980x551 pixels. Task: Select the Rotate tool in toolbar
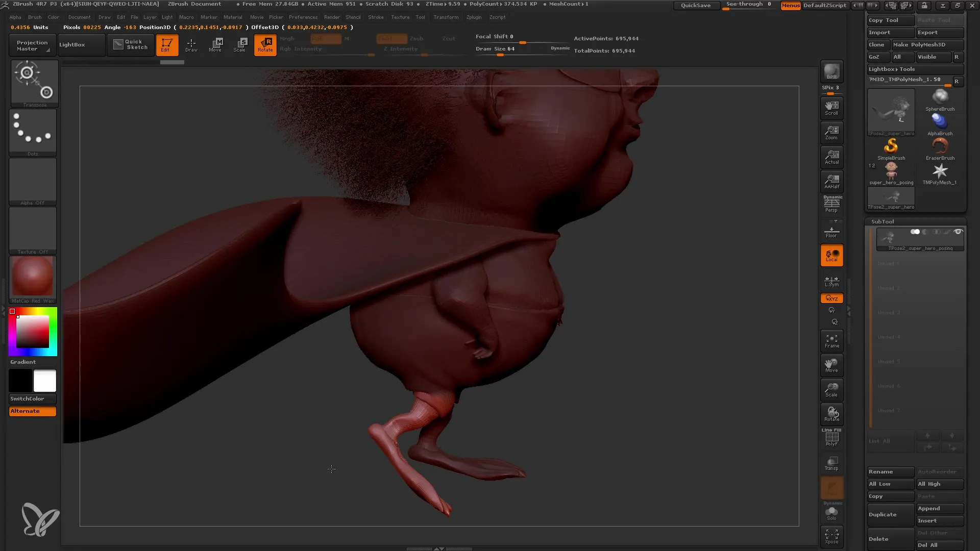[264, 44]
